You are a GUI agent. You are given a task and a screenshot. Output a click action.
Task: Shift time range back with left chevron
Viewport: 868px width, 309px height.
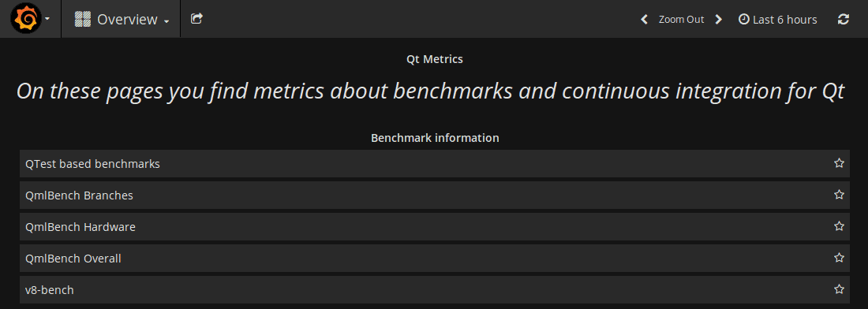(x=645, y=20)
